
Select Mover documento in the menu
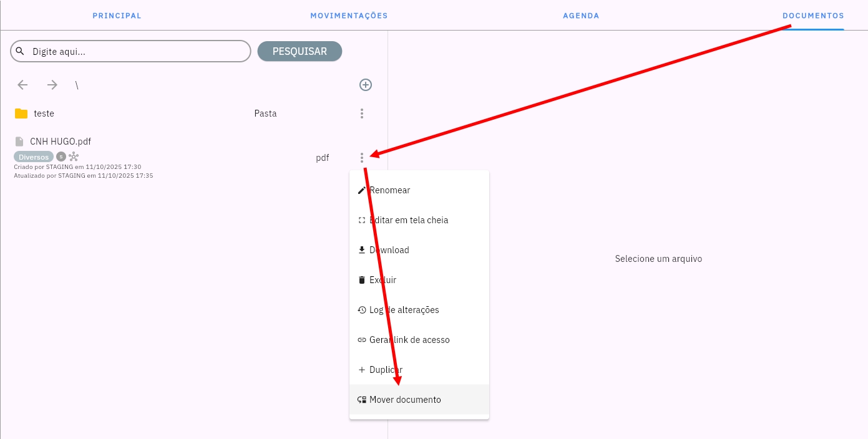click(x=405, y=400)
